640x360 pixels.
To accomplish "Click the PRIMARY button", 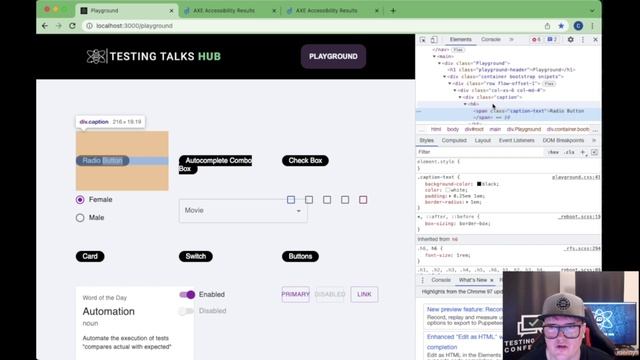I will click(296, 294).
